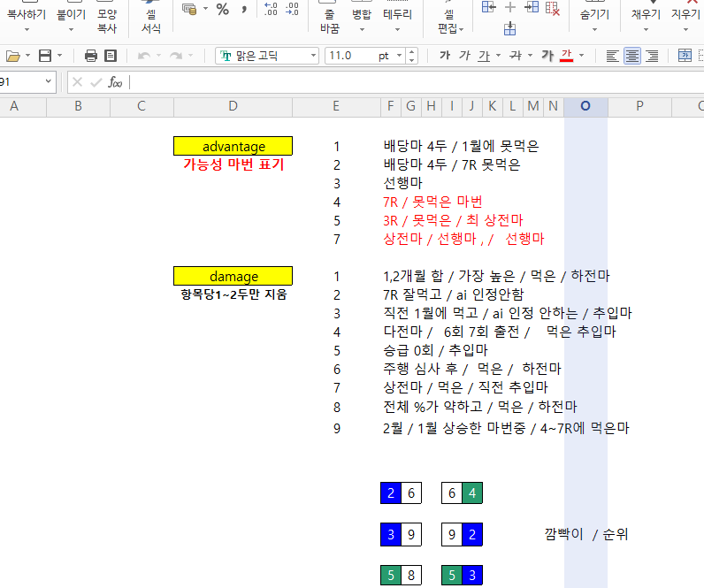Toggle italic formatting (가)

click(464, 56)
